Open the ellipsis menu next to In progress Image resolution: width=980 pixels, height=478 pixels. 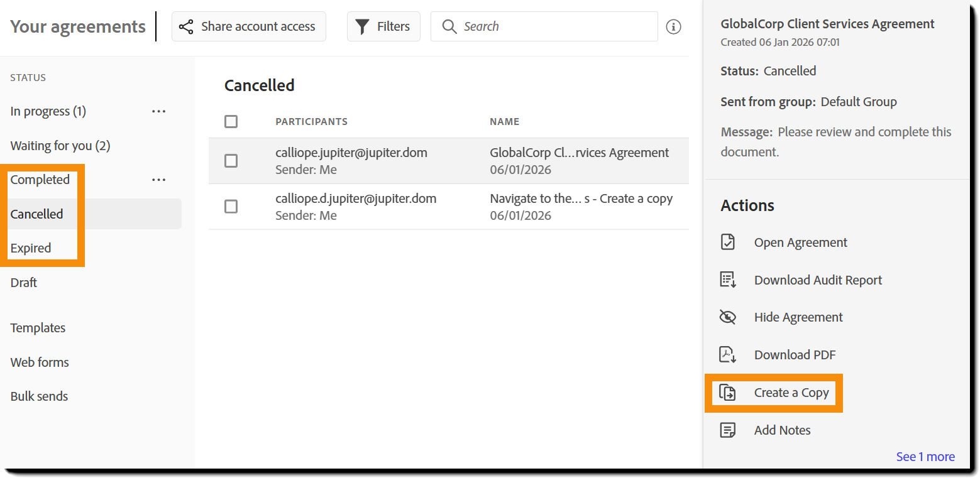158,111
